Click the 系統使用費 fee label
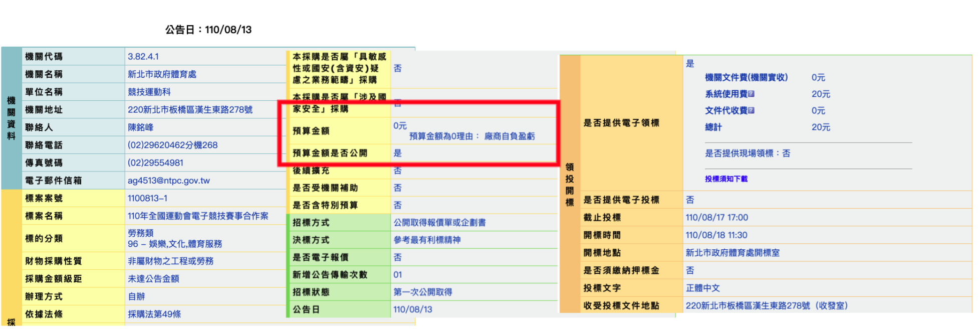980x329 pixels. click(x=726, y=94)
